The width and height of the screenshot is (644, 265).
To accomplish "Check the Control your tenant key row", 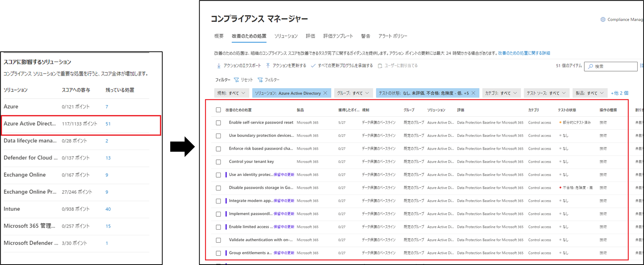I will coord(218,162).
